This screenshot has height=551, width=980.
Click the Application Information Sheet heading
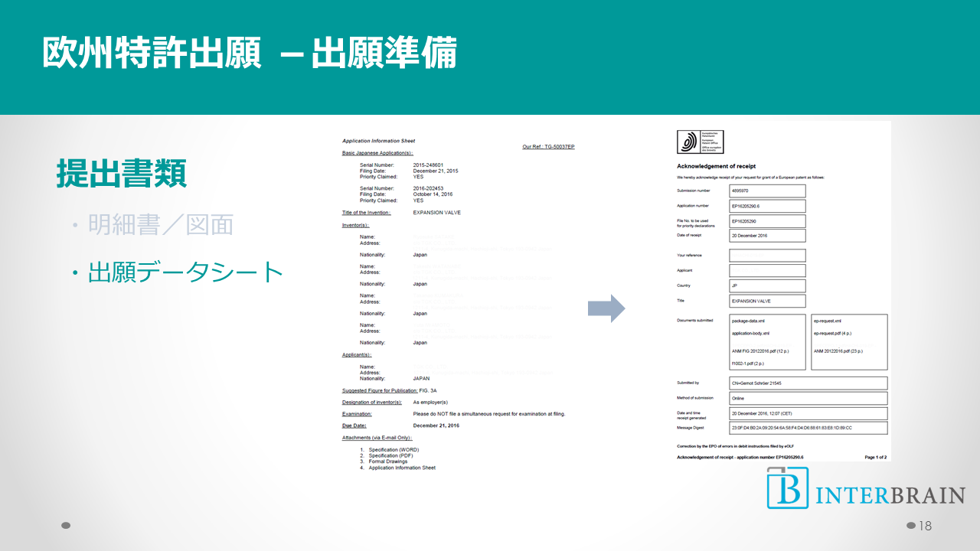[x=379, y=142]
